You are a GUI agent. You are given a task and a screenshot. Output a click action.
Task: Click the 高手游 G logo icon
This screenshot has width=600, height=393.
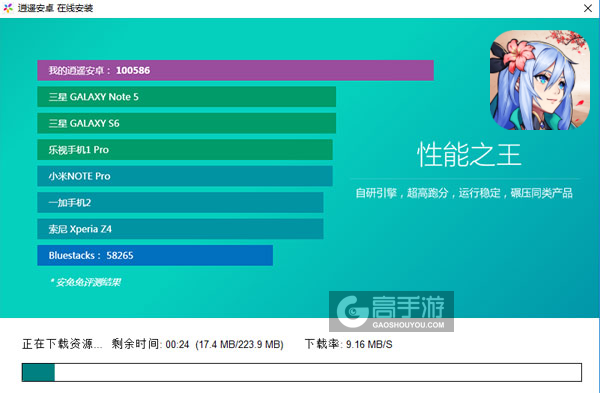pyautogui.click(x=352, y=311)
